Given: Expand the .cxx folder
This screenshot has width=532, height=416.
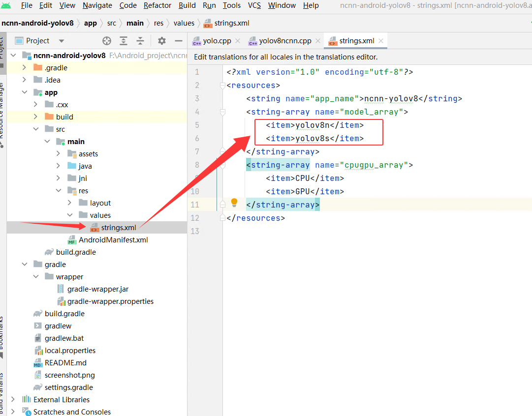Looking at the screenshot, I should tap(35, 104).
